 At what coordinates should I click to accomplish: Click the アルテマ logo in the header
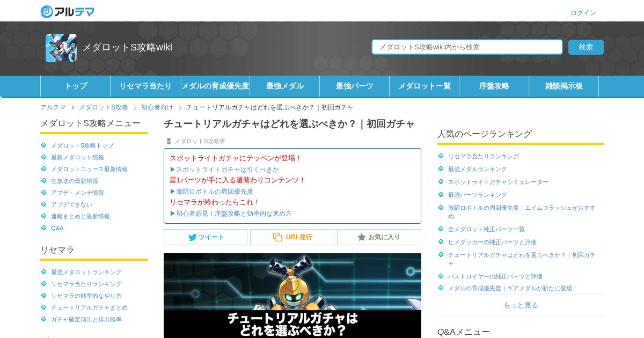click(68, 12)
